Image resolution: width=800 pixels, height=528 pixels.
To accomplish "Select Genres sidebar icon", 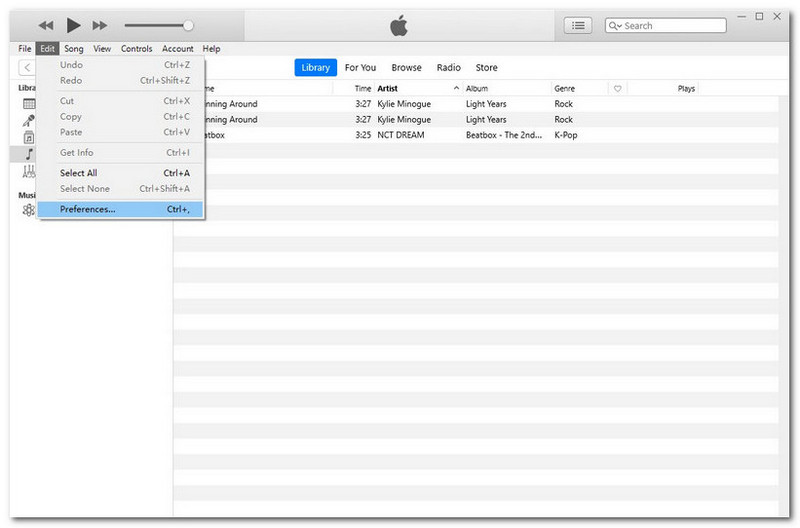I will click(29, 171).
